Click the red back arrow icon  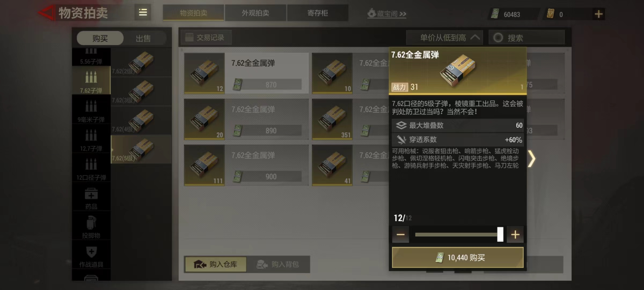point(46,13)
